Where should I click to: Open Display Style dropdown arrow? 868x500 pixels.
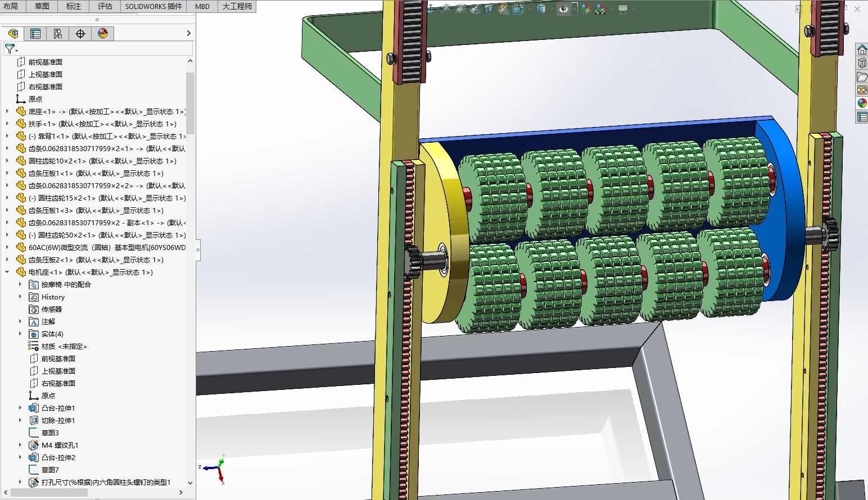(x=551, y=9)
